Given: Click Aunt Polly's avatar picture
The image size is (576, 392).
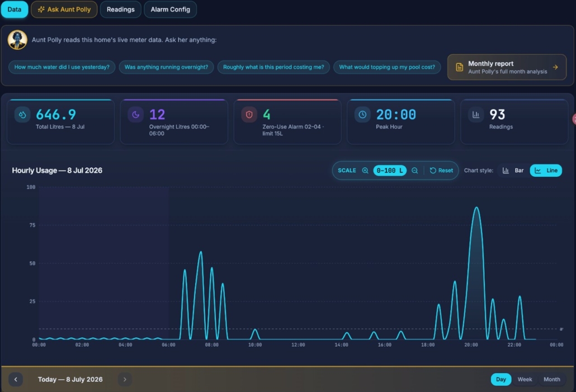Looking at the screenshot, I should coord(17,40).
